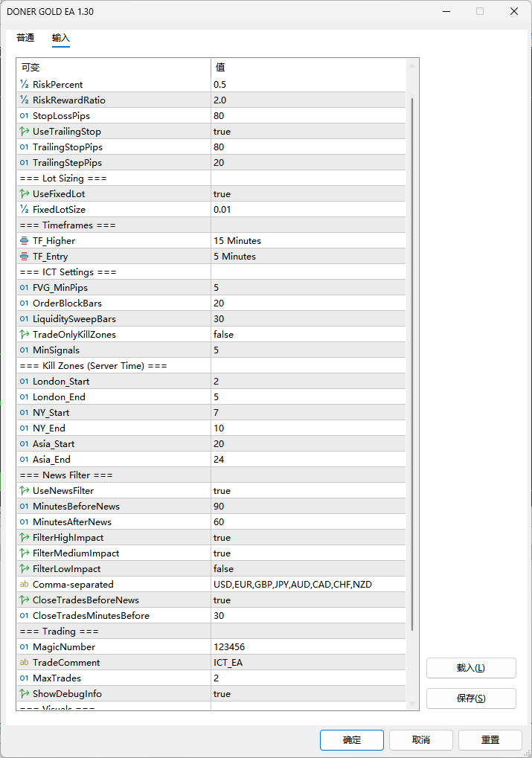Click the TF_Entry timeframe icon
The height and width of the screenshot is (758, 532).
pyautogui.click(x=25, y=257)
